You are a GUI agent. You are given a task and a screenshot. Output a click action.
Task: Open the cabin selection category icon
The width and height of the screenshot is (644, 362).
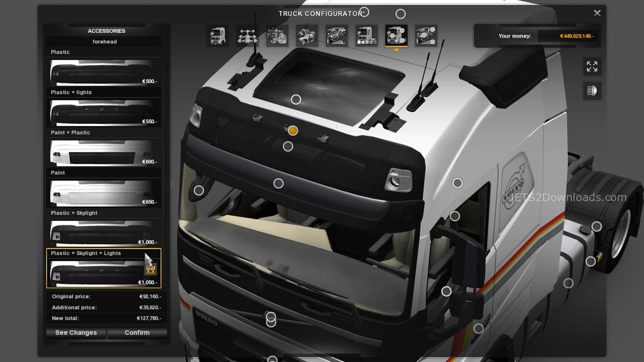(x=218, y=36)
